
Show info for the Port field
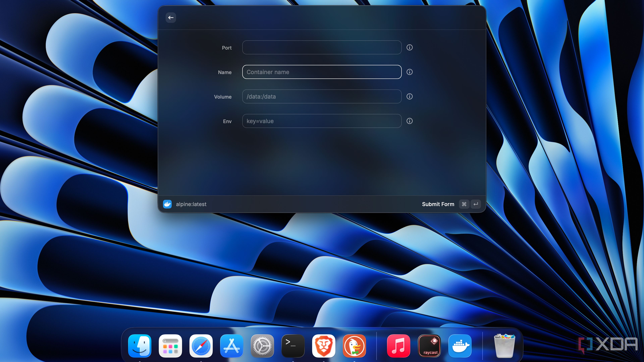tap(410, 47)
